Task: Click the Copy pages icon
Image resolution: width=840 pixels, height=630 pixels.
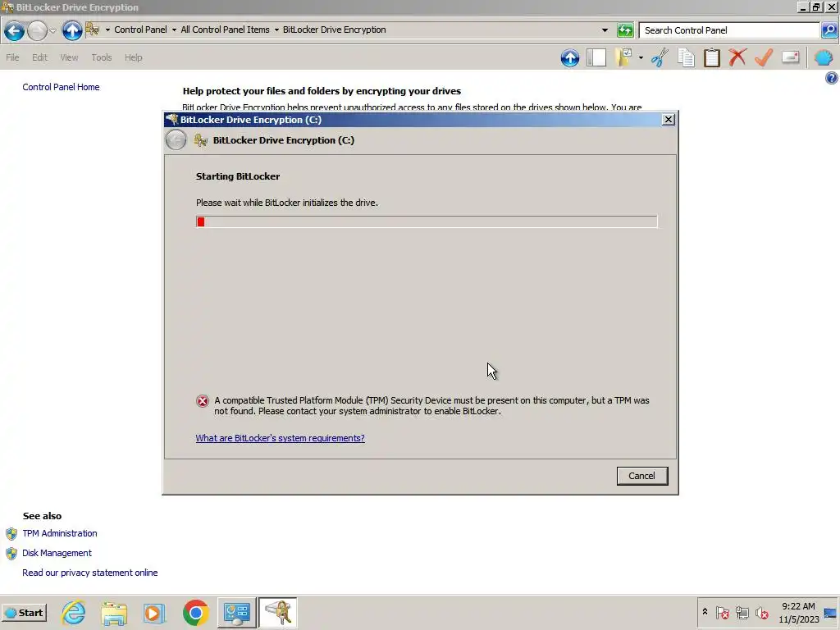Action: click(x=686, y=58)
